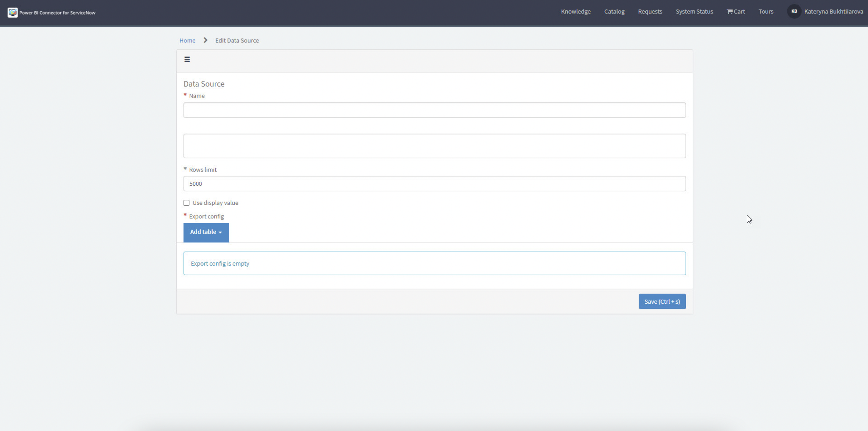Viewport: 868px width, 431px height.
Task: Open the Requests menu
Action: click(x=650, y=11)
